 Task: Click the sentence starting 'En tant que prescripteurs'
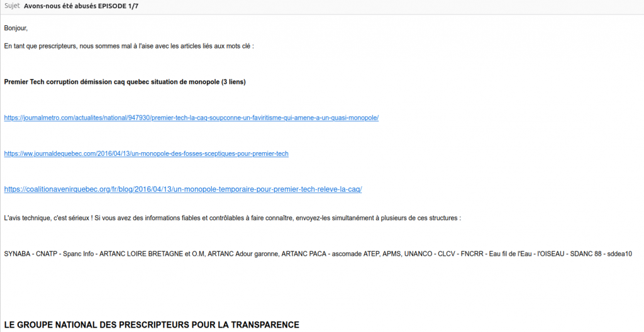point(129,46)
